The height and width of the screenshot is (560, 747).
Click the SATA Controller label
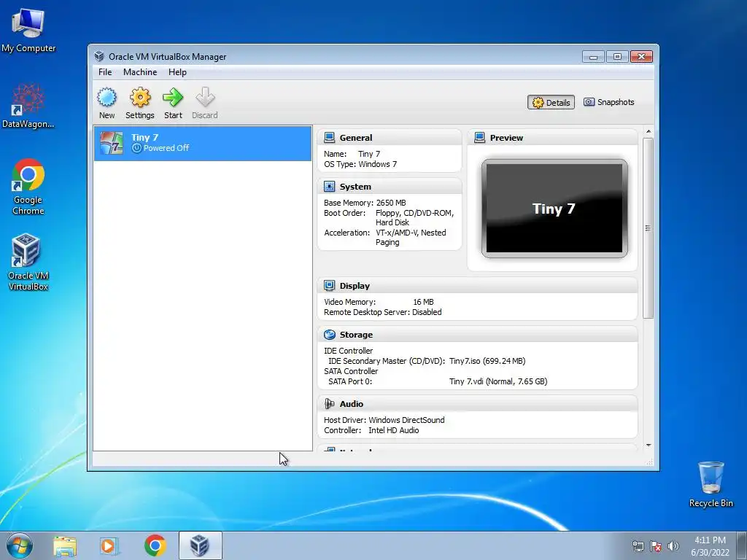(x=351, y=371)
